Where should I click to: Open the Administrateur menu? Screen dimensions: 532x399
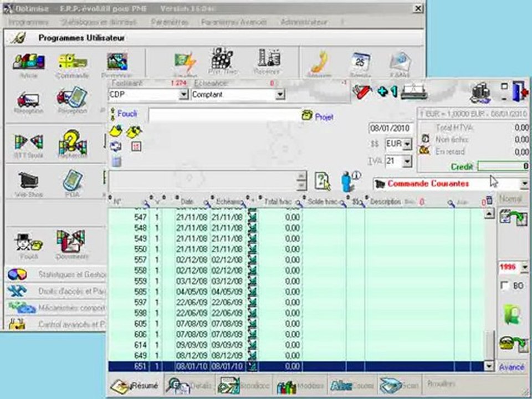pyautogui.click(x=304, y=22)
